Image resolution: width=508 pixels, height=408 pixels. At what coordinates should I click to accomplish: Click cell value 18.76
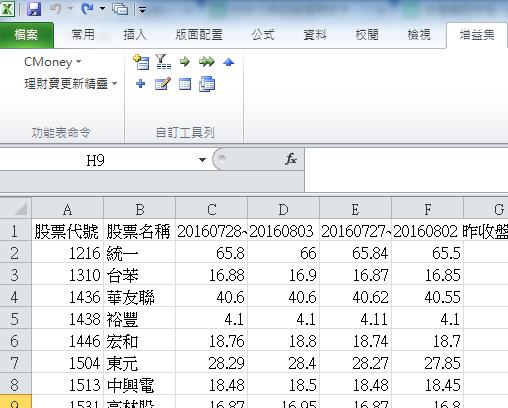click(212, 341)
